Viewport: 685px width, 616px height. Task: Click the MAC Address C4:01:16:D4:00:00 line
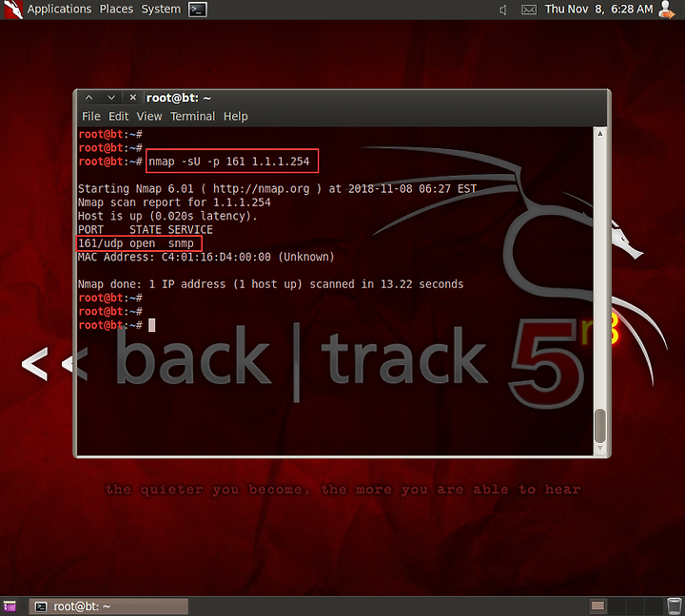click(205, 257)
